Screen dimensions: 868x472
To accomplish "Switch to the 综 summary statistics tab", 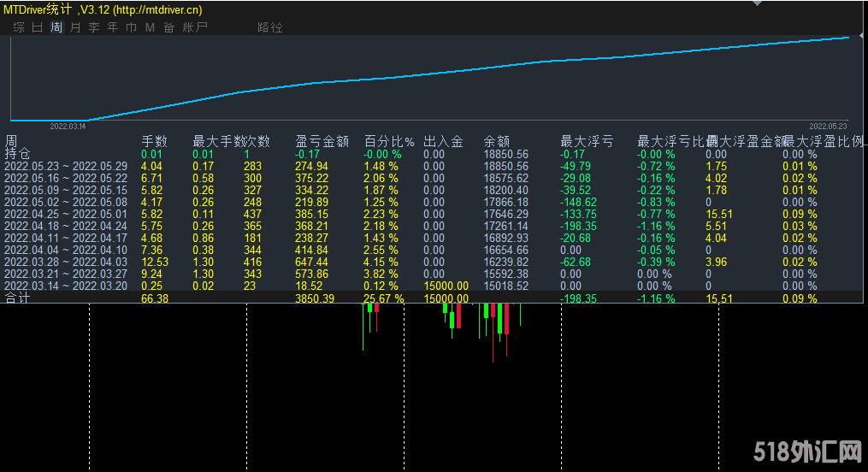I will 19,27.
